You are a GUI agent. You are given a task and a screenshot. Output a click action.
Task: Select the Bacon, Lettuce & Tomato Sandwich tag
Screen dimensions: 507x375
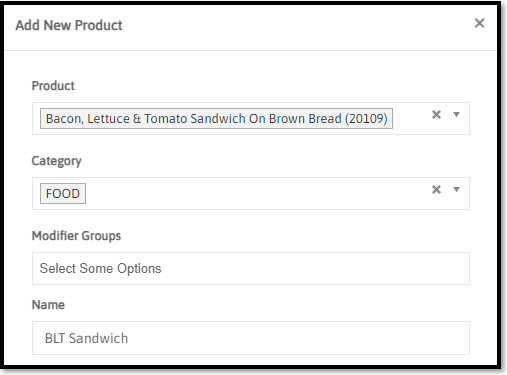point(216,119)
